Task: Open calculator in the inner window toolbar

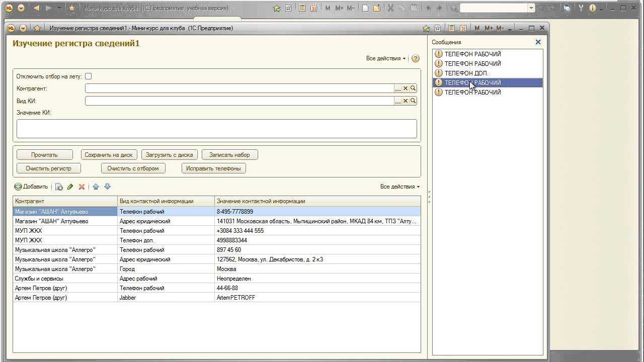Action: tap(452, 28)
